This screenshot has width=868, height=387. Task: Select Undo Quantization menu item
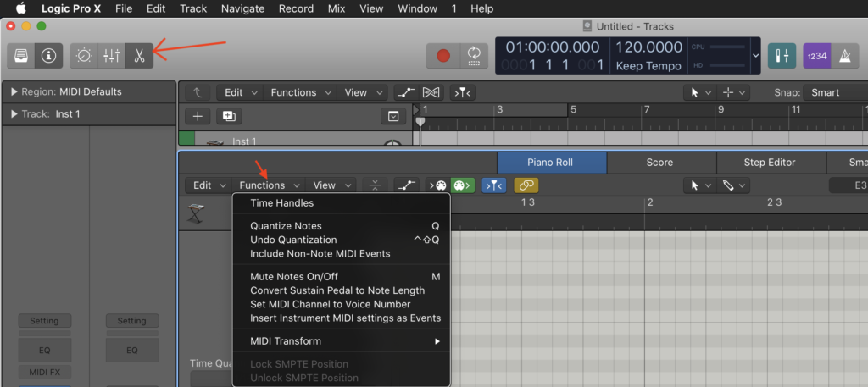(x=342, y=240)
